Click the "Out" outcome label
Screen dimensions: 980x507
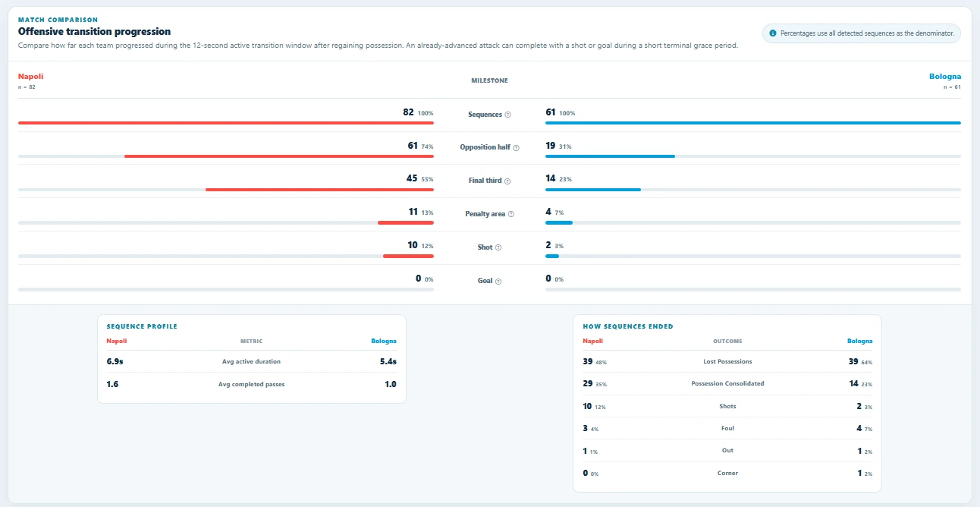(x=727, y=451)
